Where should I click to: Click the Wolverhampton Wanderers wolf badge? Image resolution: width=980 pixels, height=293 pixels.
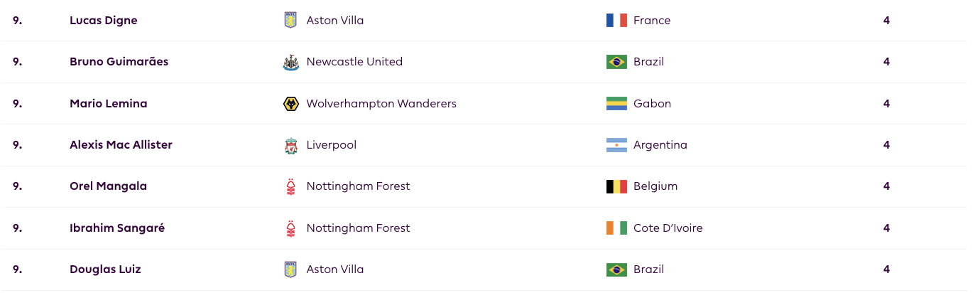[x=290, y=104]
